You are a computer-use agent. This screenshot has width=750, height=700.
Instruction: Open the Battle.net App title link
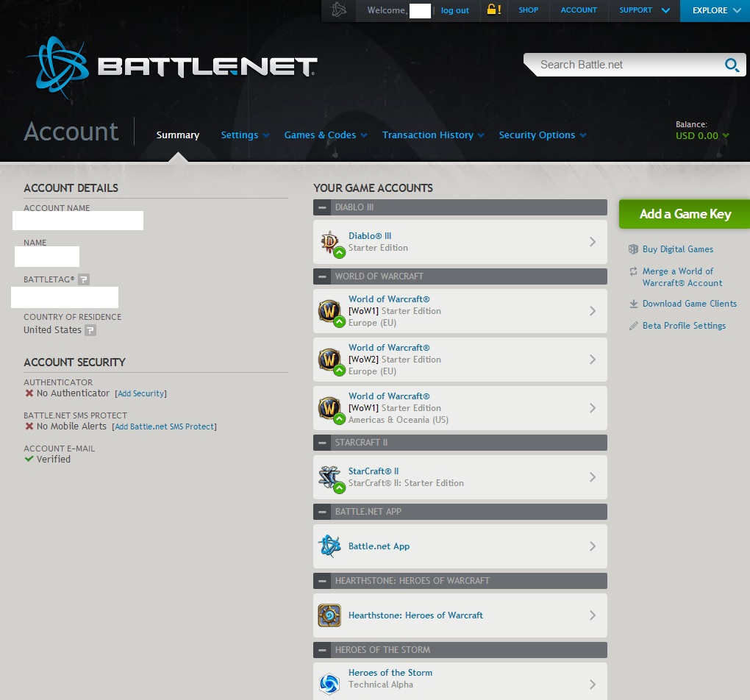click(x=379, y=546)
